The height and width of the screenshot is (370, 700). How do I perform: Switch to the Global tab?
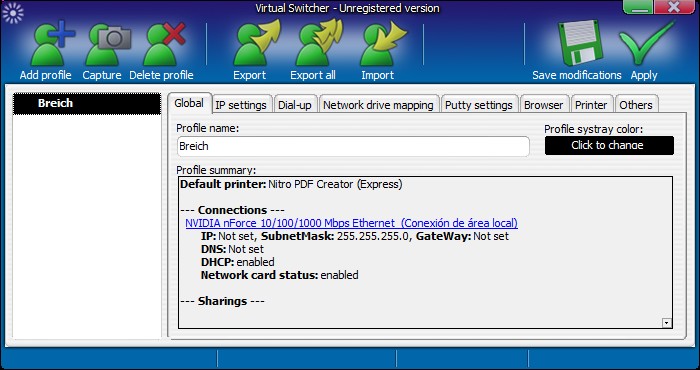click(189, 104)
